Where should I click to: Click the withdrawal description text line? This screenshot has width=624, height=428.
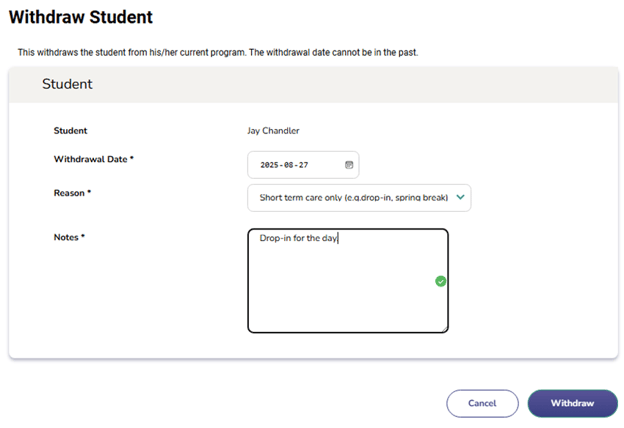point(217,52)
